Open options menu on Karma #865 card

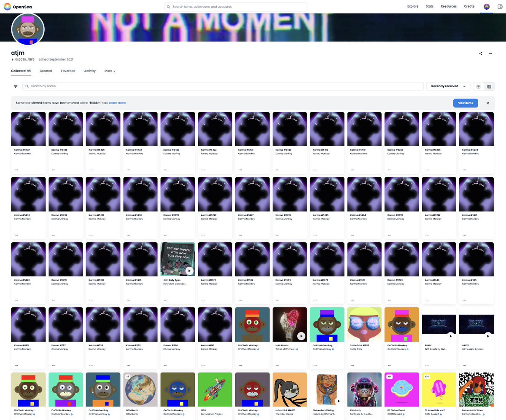[x=16, y=365]
